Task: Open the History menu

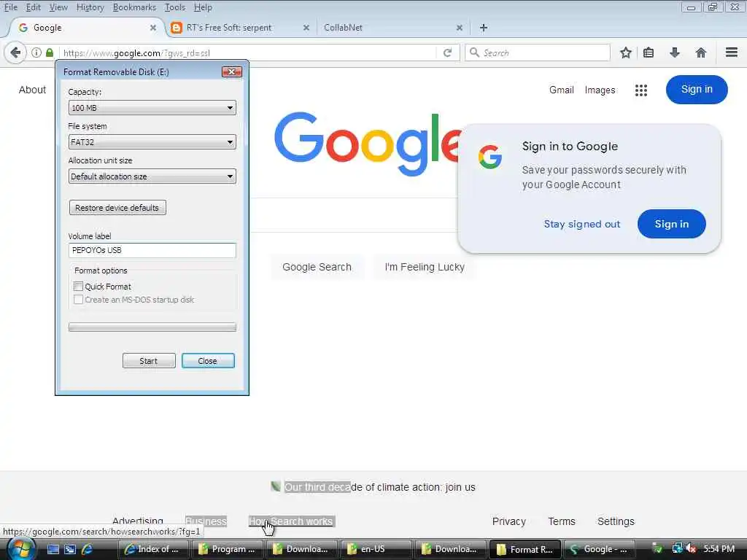Action: coord(90,7)
